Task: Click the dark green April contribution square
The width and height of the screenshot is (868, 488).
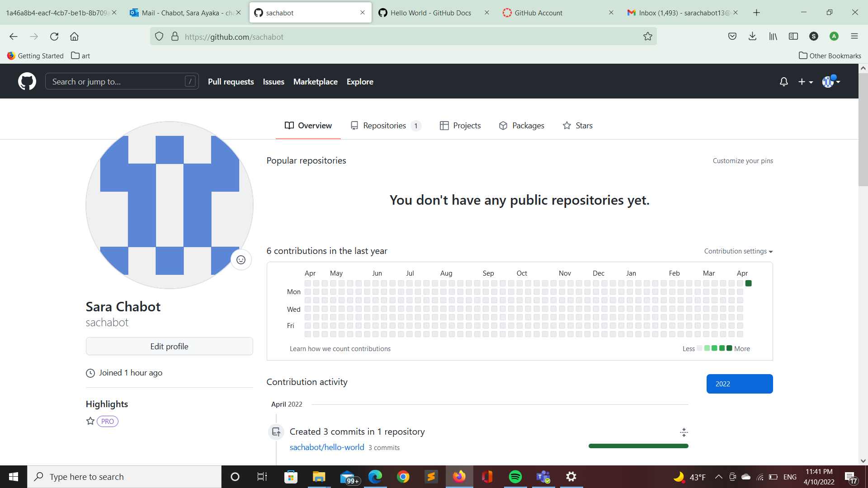Action: tap(748, 283)
